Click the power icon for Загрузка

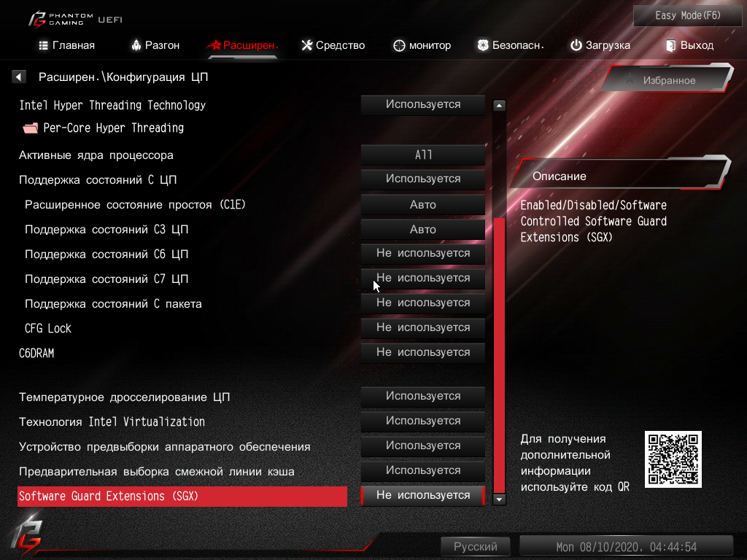[x=576, y=45]
